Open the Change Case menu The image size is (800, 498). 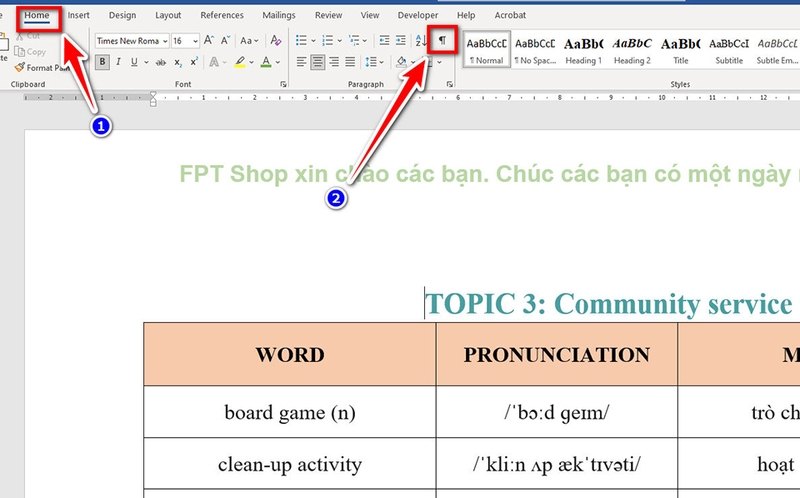pyautogui.click(x=249, y=40)
